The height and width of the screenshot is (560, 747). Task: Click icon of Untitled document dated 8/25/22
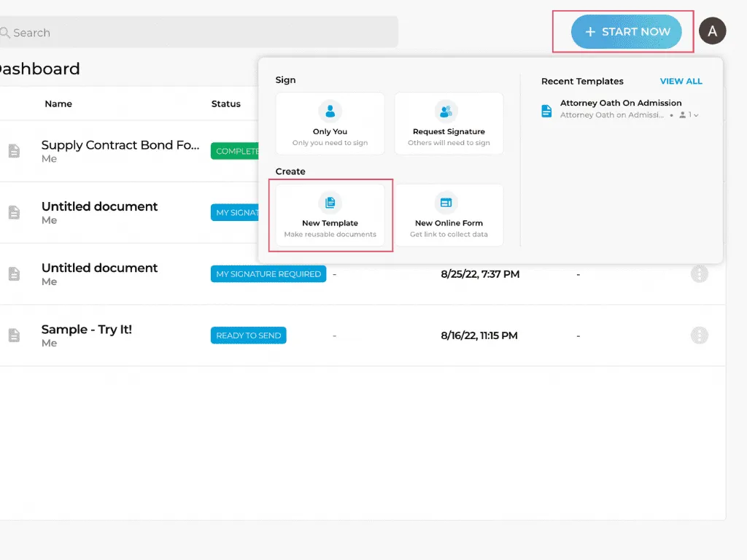pos(15,274)
